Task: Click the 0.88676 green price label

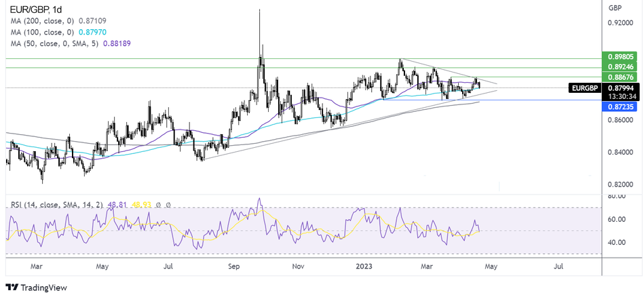Action: click(618, 77)
